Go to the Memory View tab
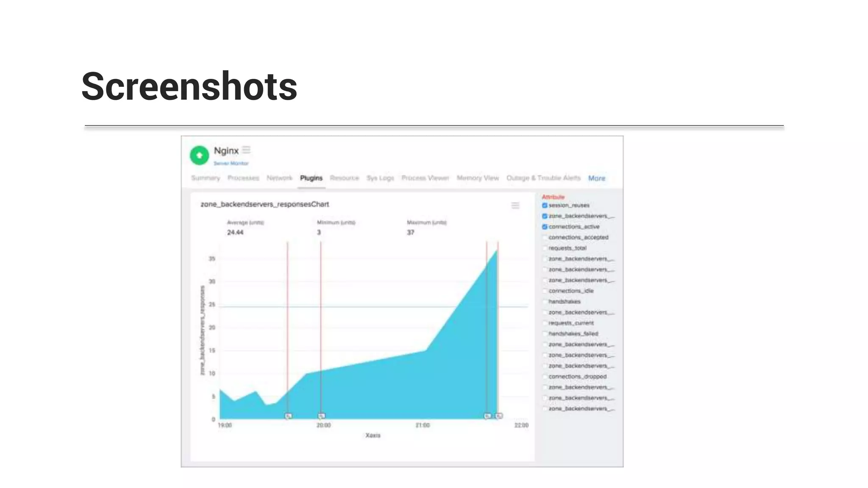Screen dimensions: 868x488 coord(478,178)
